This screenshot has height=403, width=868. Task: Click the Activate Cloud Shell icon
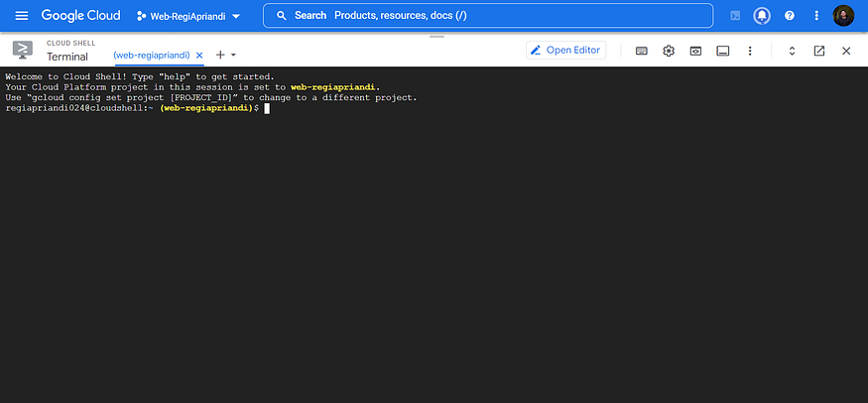734,16
